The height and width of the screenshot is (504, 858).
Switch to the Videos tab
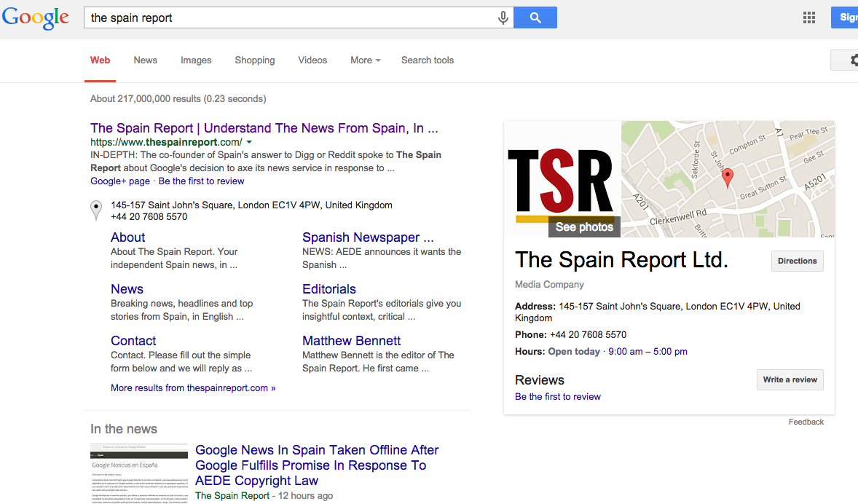point(312,60)
